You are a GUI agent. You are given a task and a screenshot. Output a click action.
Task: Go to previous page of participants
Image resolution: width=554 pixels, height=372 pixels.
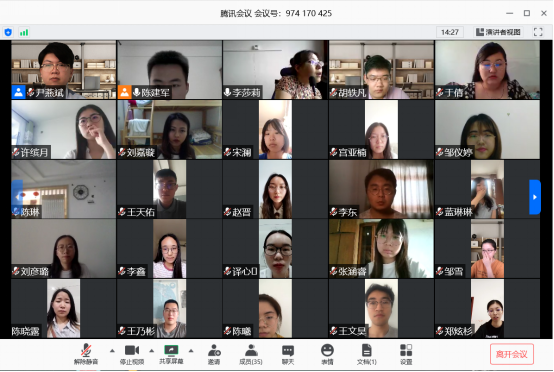coord(17,197)
